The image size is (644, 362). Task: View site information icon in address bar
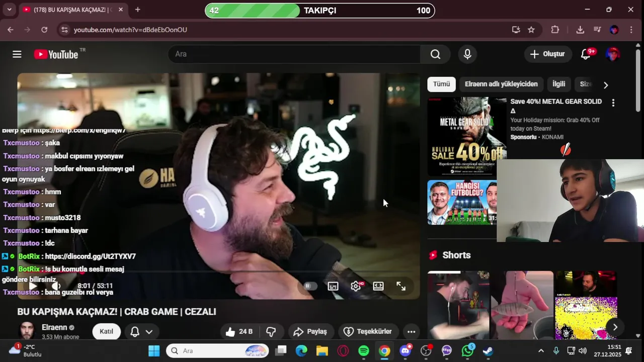coord(64,30)
